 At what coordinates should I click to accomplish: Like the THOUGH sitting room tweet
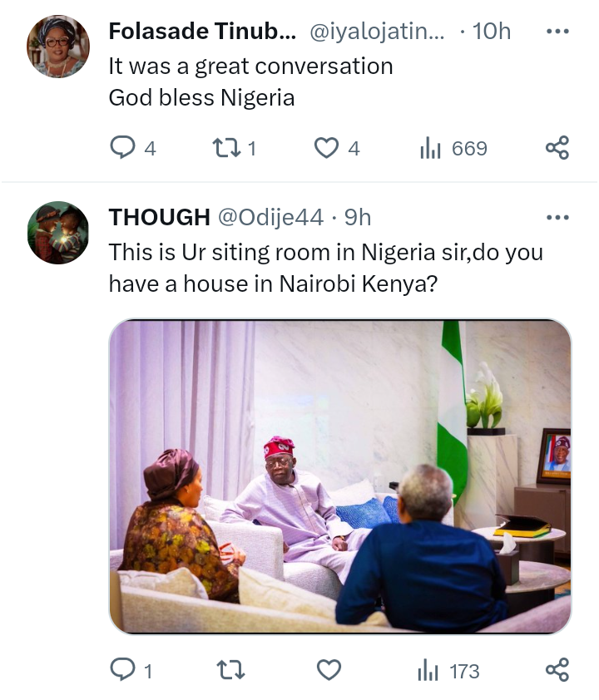pos(329,670)
